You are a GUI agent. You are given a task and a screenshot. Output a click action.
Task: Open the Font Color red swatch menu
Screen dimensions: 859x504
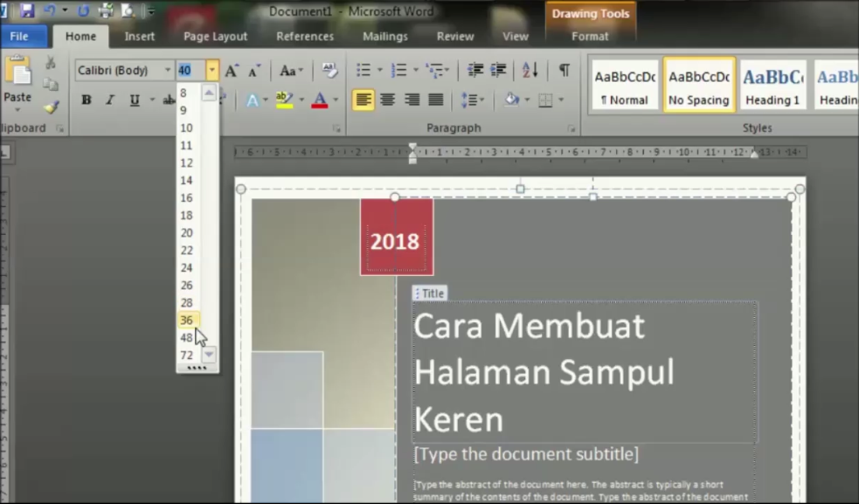click(320, 100)
